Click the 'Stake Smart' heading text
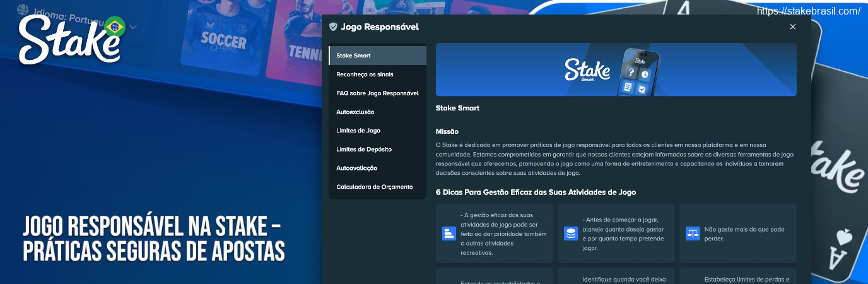Screen dimensions: 868x284 tap(457, 108)
